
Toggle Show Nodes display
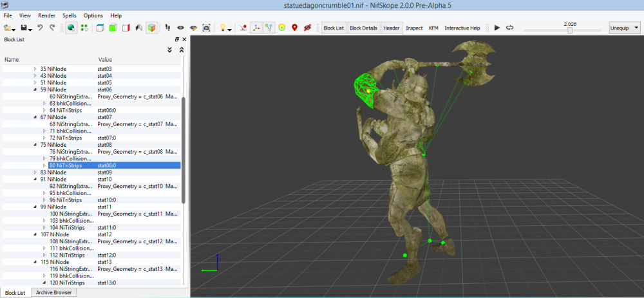[269, 28]
